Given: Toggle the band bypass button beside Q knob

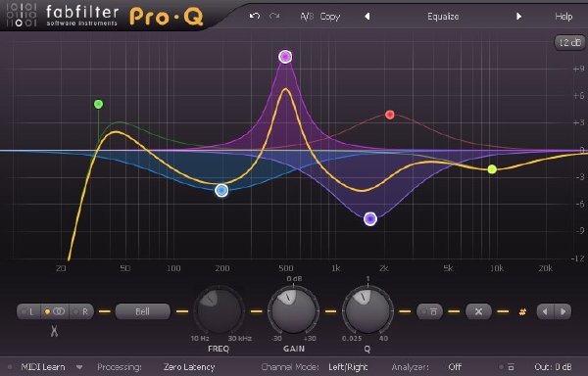Looking at the screenshot, I should coord(430,311).
